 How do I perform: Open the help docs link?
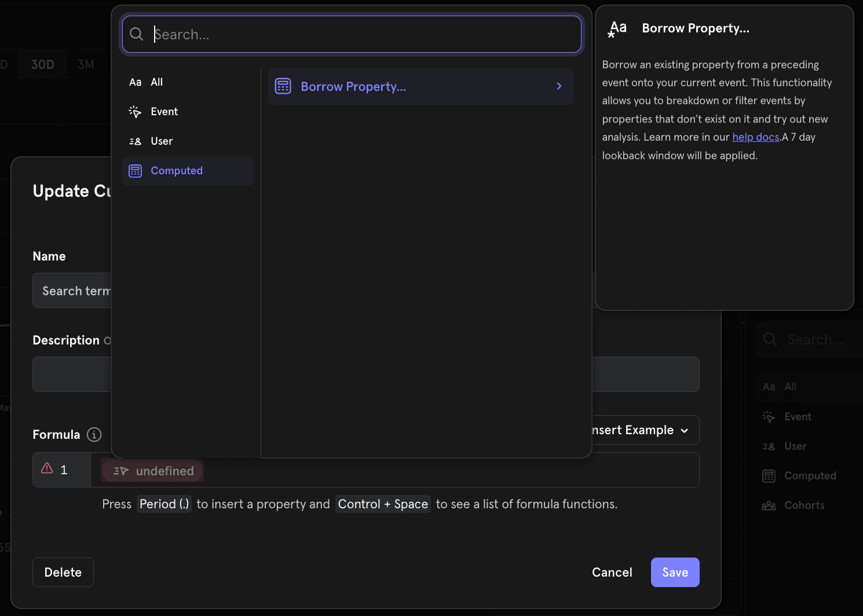point(755,137)
